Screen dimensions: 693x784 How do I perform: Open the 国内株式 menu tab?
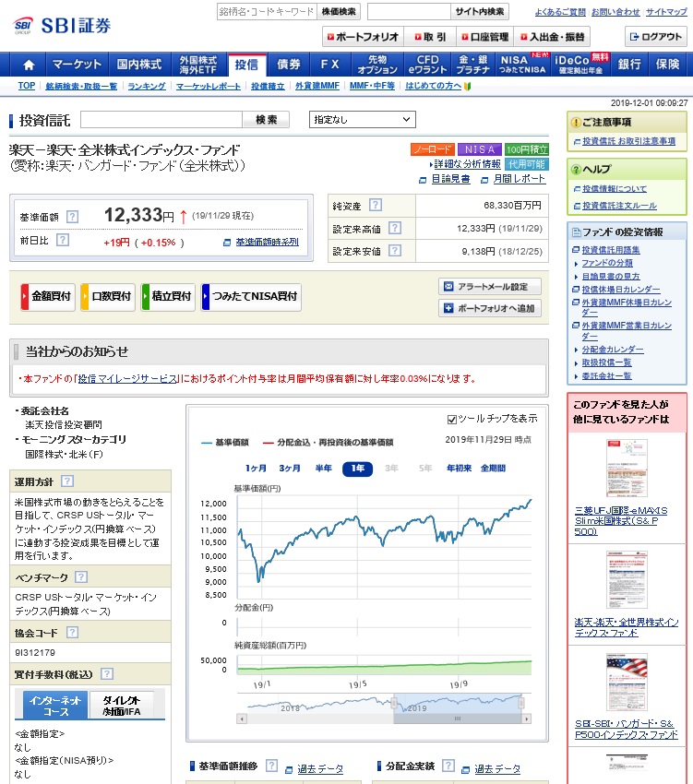pyautogui.click(x=139, y=65)
